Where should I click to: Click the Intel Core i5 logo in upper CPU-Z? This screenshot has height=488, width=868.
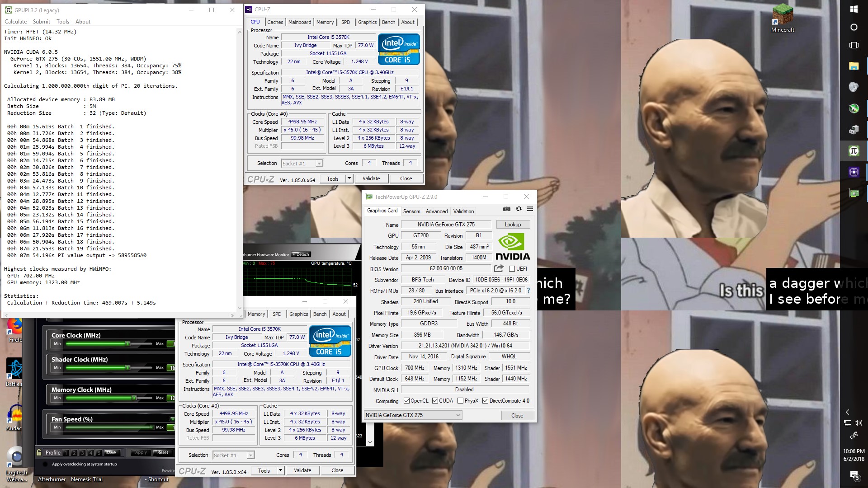click(x=398, y=49)
